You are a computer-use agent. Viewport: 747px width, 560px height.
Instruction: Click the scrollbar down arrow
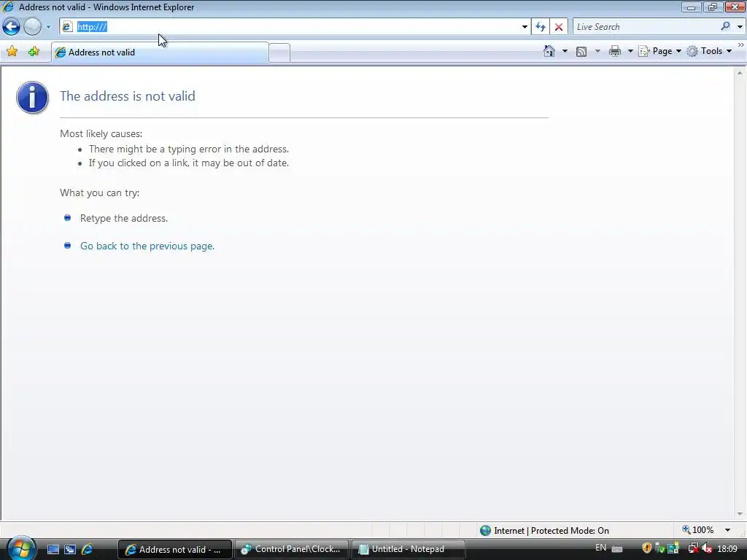tap(740, 514)
